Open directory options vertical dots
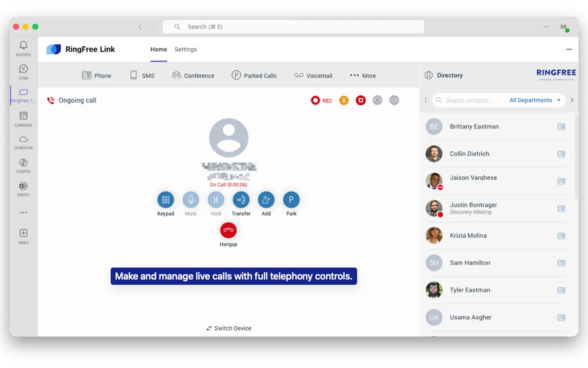Screen dimensions: 588x368 [x=426, y=100]
